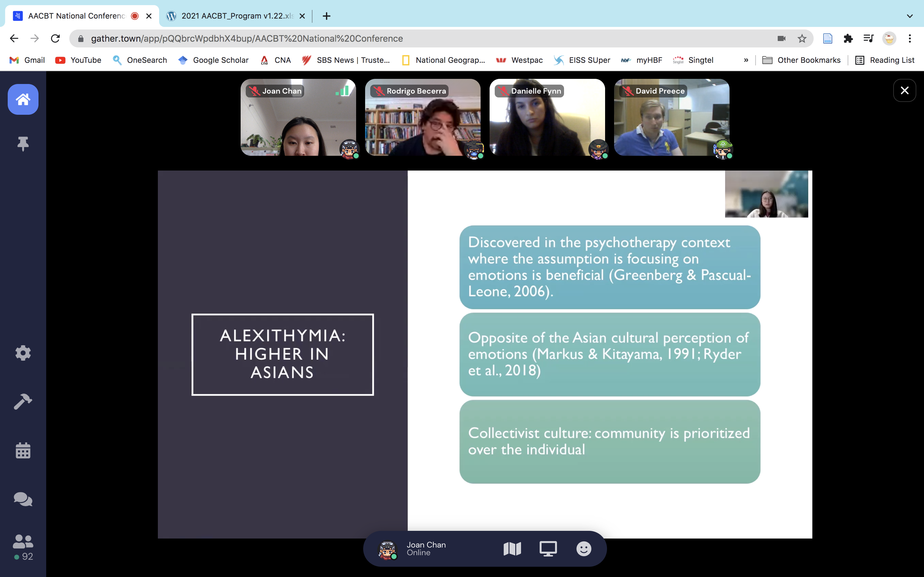Open the minimap icon in bottom bar
The height and width of the screenshot is (577, 924).
[x=512, y=549]
